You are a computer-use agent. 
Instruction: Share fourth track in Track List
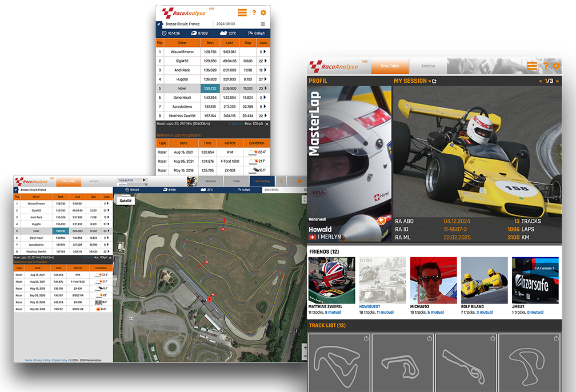tap(556, 338)
